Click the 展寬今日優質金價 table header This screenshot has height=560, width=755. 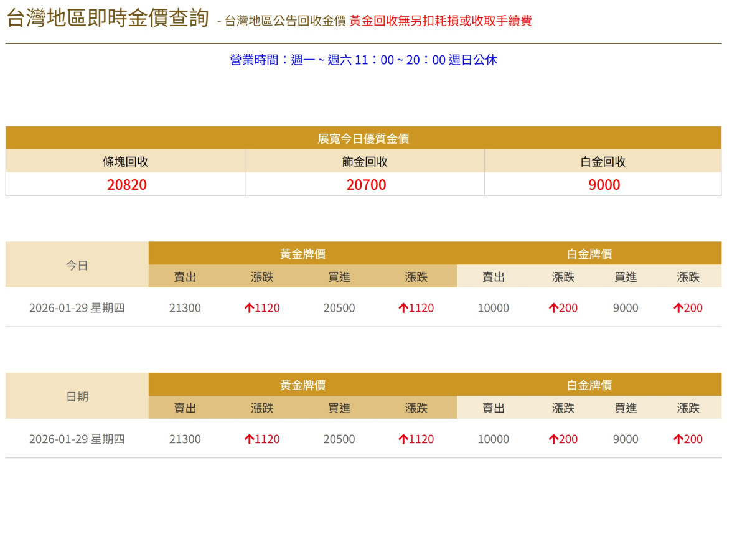coord(363,138)
